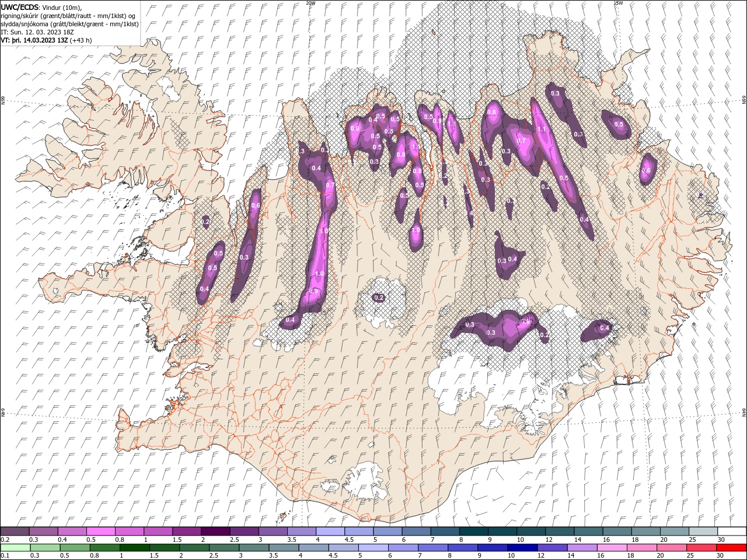Pick the periwinkle swatch right of 6 in lower scale
The width and height of the screenshot is (747, 560).
coord(403,548)
